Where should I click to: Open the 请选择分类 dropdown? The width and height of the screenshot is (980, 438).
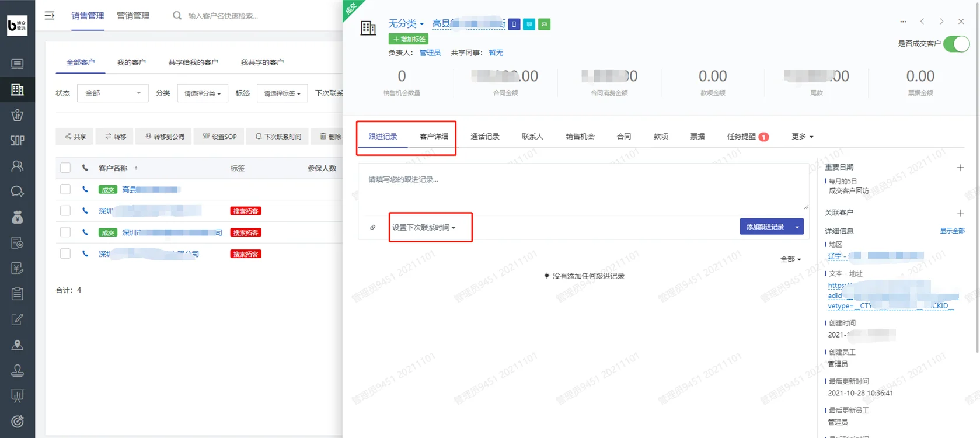203,93
